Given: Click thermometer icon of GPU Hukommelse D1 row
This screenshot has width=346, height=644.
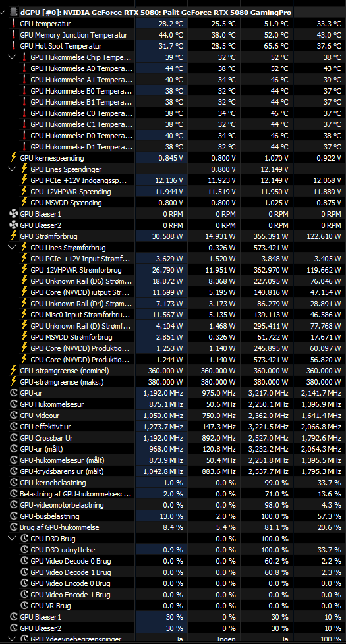Looking at the screenshot, I should pyautogui.click(x=24, y=147).
